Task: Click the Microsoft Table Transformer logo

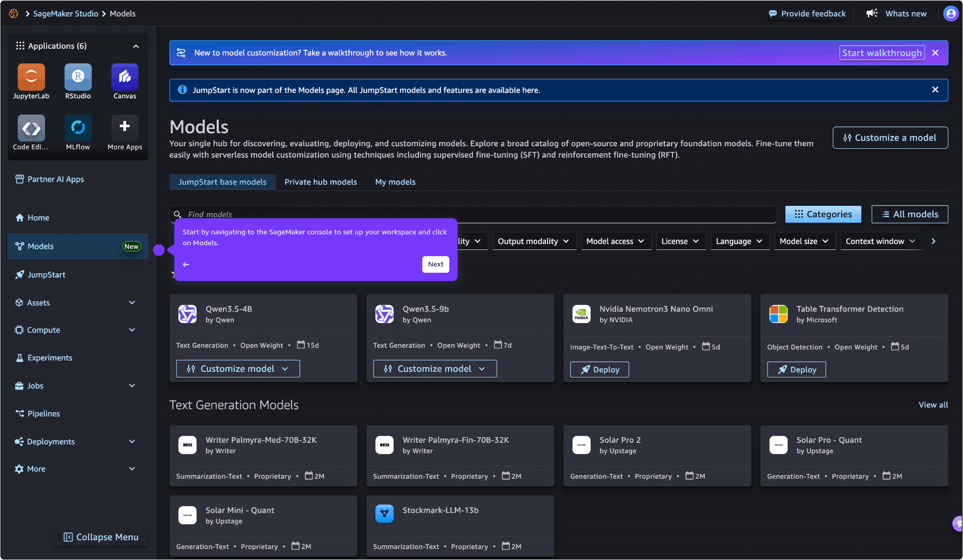Action: click(x=778, y=314)
